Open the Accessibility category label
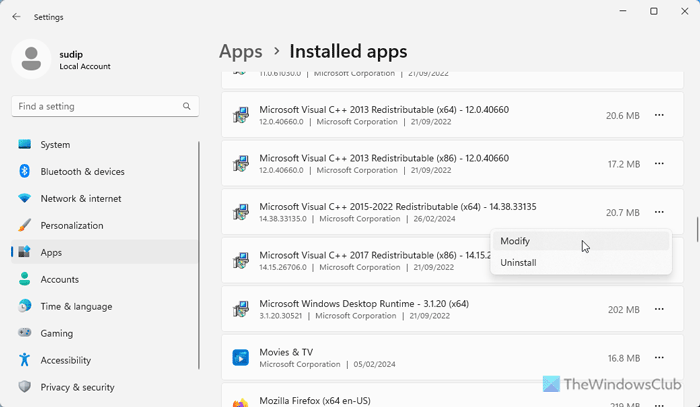Image resolution: width=700 pixels, height=407 pixels. click(x=66, y=360)
